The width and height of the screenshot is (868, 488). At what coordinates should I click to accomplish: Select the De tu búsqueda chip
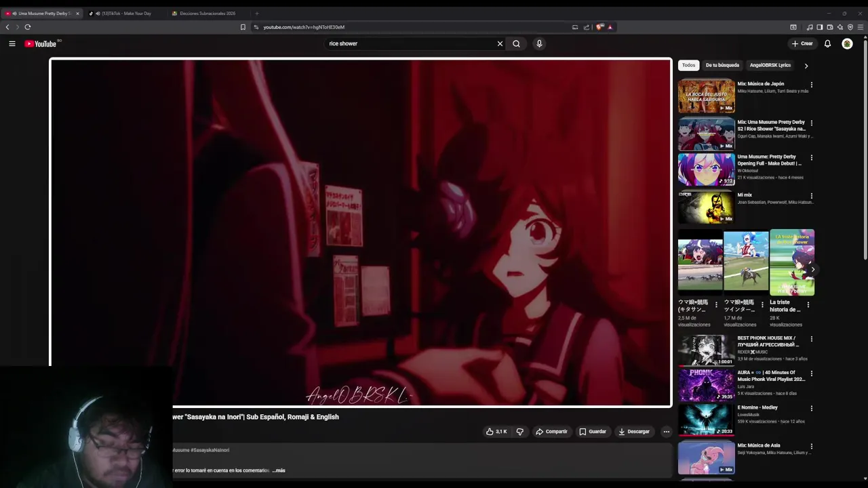tap(722, 65)
